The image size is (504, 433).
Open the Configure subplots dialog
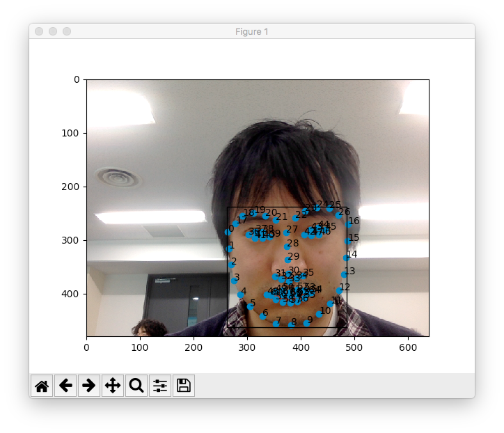pos(160,386)
